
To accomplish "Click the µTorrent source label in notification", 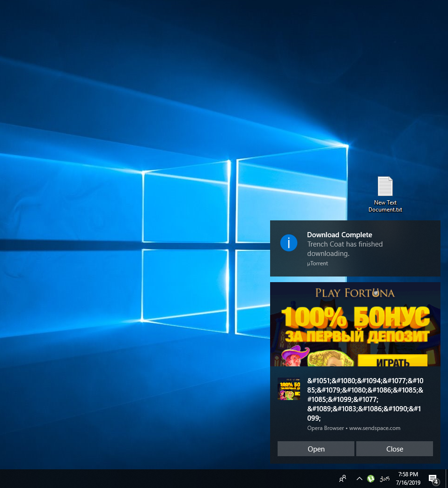I will [x=317, y=263].
